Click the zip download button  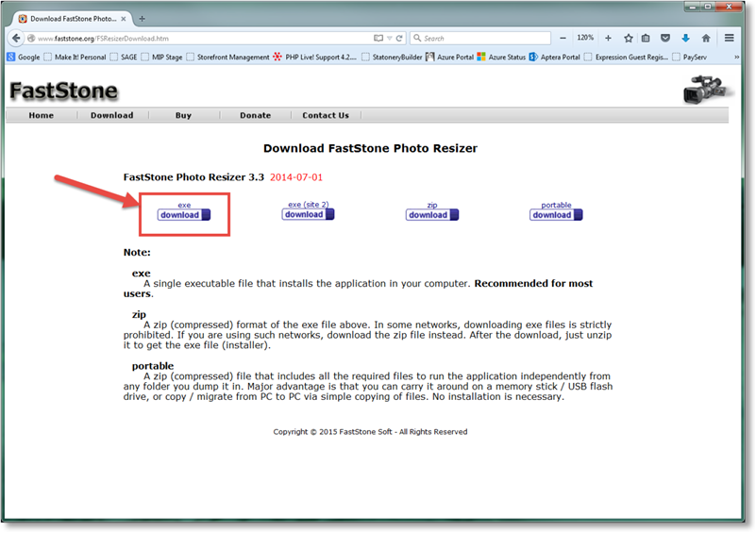click(432, 215)
